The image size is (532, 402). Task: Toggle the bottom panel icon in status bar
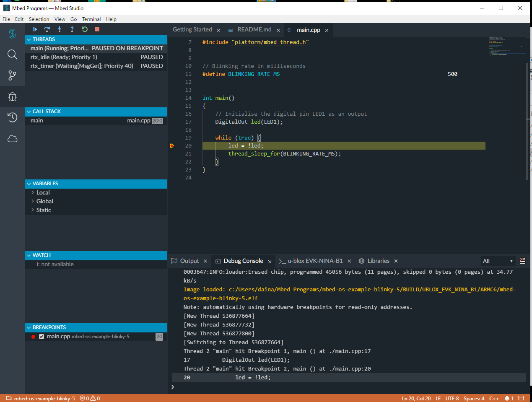(521, 398)
